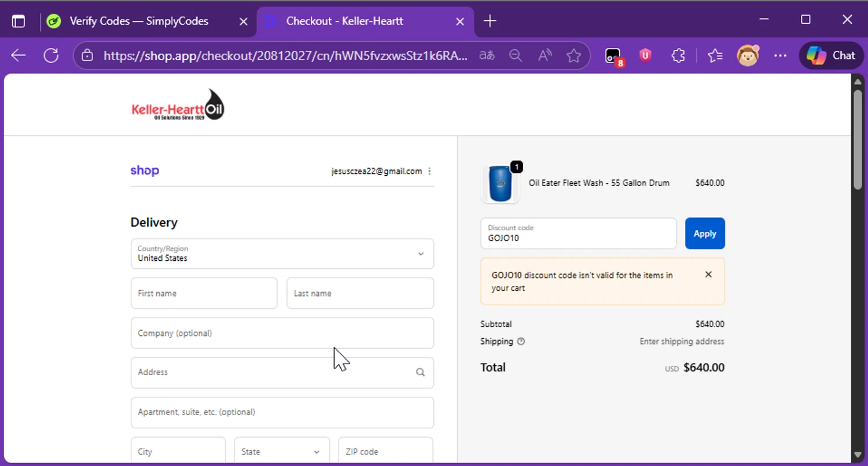This screenshot has width=868, height=466.
Task: Click the First name field
Action: (x=204, y=293)
